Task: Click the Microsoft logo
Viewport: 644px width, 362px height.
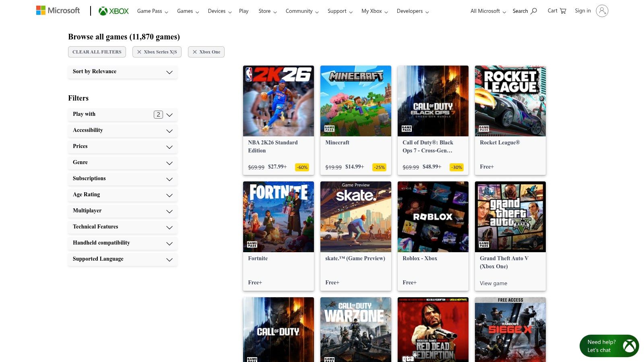Action: [58, 10]
